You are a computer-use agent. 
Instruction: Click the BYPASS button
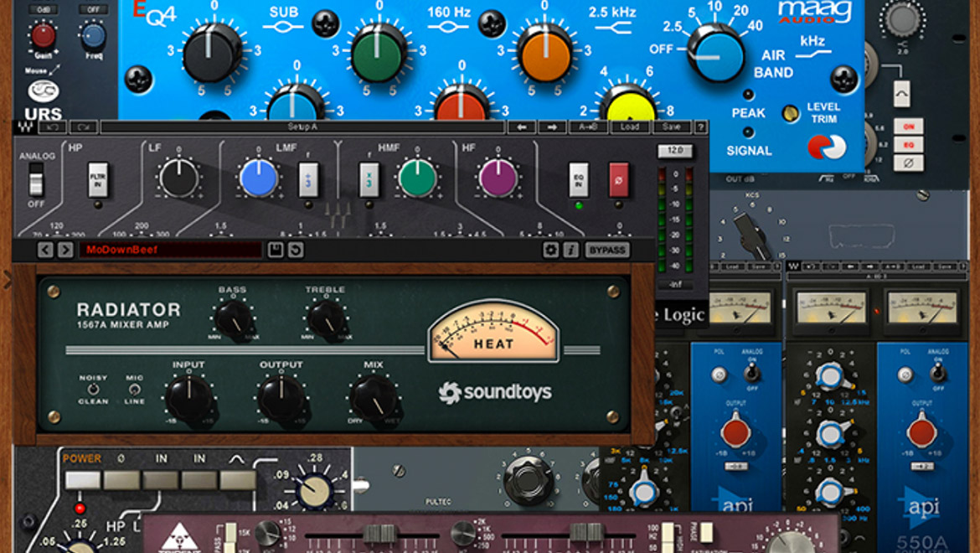[x=607, y=250]
